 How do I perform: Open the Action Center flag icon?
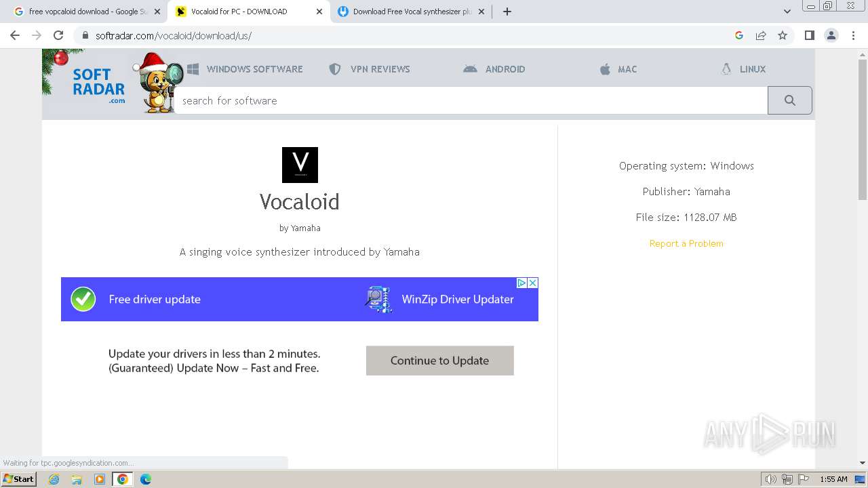[804, 479]
